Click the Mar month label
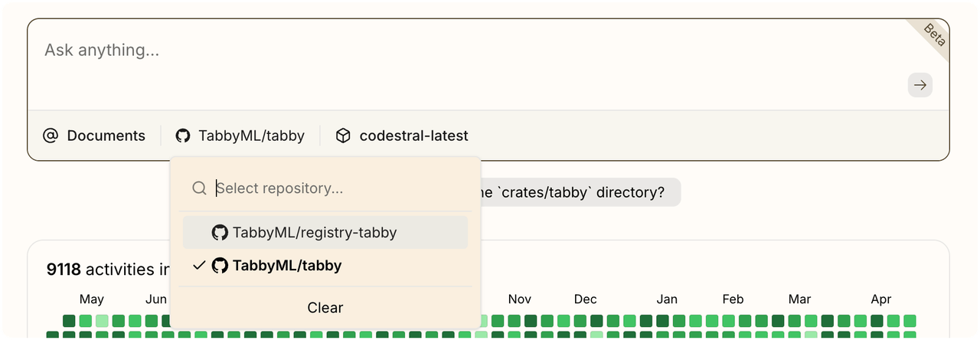Viewport: 980px width, 340px height. 799,299
